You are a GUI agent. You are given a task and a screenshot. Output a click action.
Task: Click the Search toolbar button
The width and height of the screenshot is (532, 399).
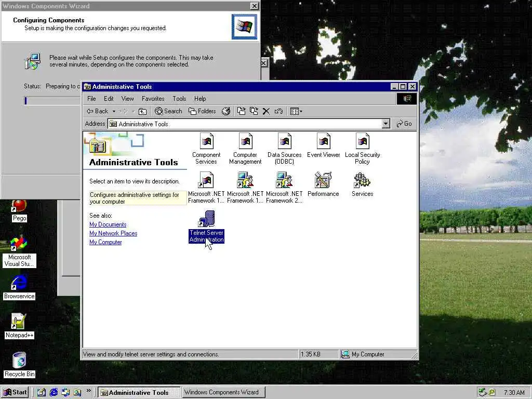[168, 111]
